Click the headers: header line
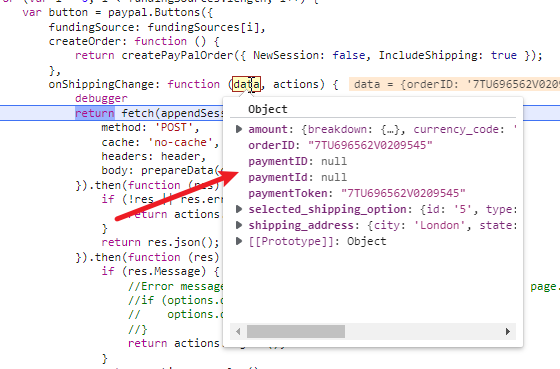560x369 pixels. pos(154,156)
